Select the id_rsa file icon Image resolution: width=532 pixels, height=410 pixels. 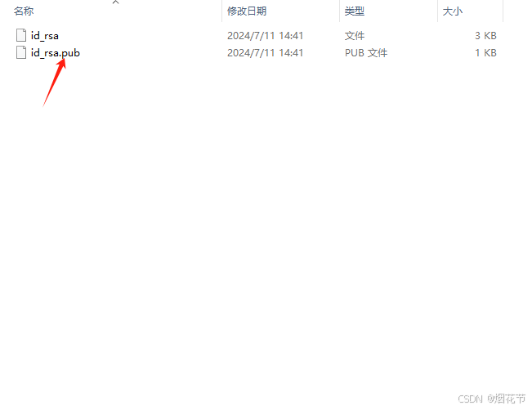coord(21,36)
